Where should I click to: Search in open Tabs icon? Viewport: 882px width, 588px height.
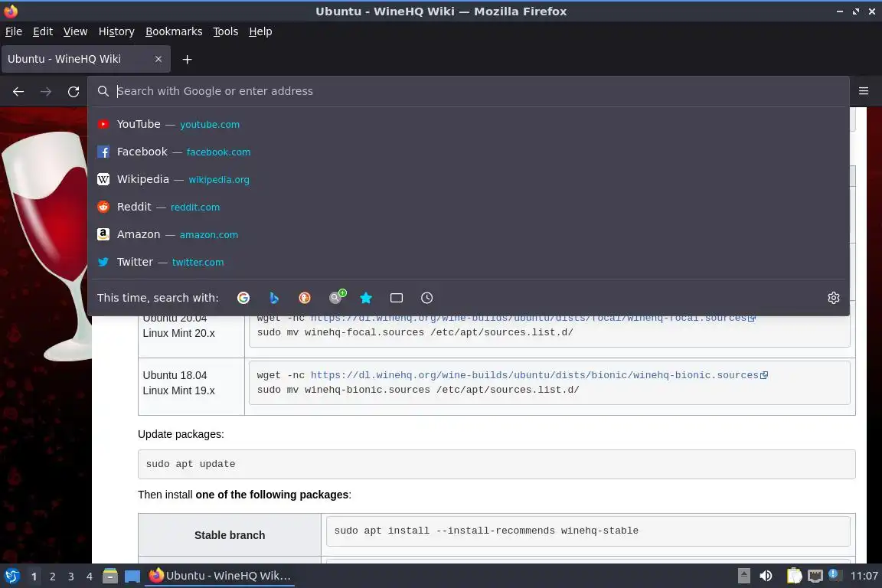pos(397,298)
